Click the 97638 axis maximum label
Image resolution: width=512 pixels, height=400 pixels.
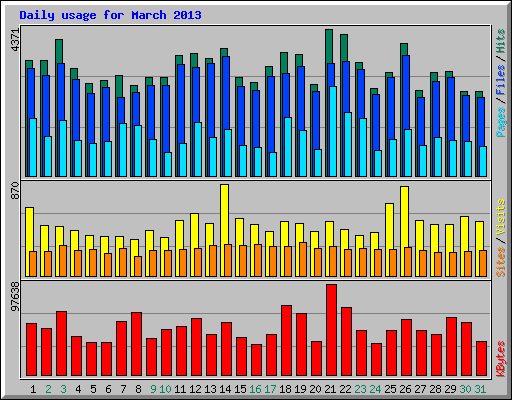[x=15, y=296]
